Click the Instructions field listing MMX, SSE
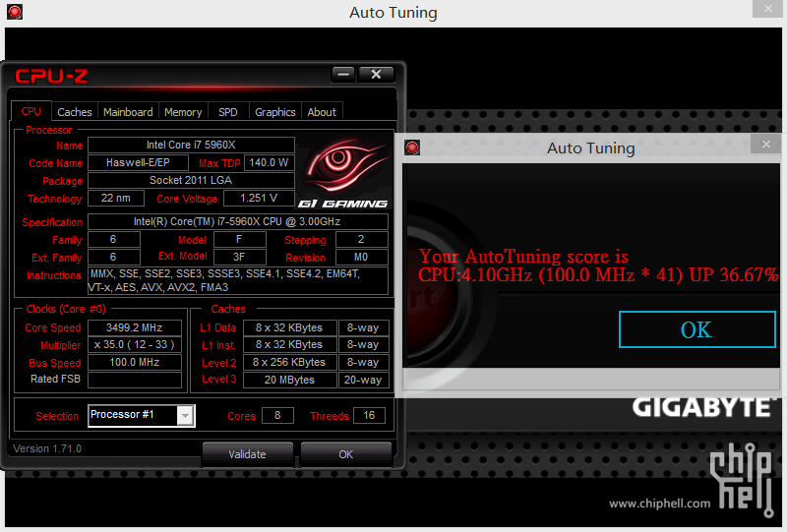The image size is (787, 532). tap(238, 280)
